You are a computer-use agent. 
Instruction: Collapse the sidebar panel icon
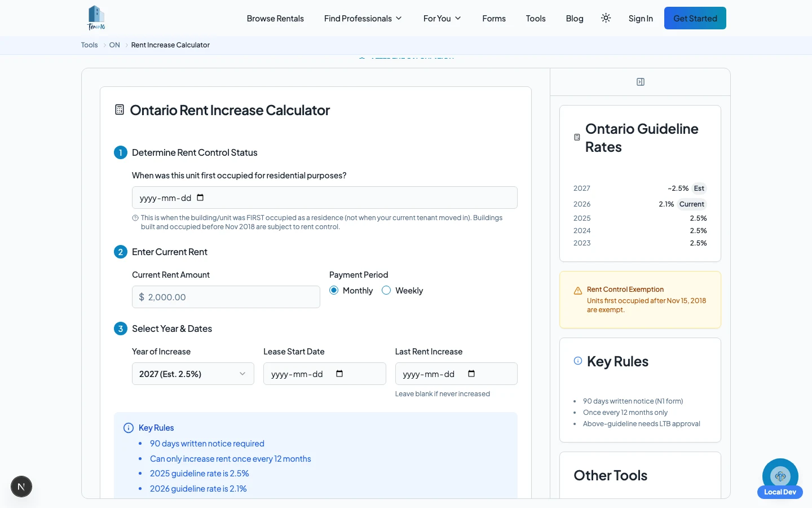641,82
